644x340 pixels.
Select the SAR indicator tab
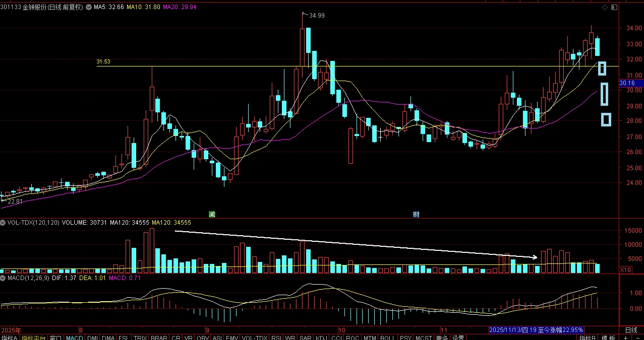[305, 338]
